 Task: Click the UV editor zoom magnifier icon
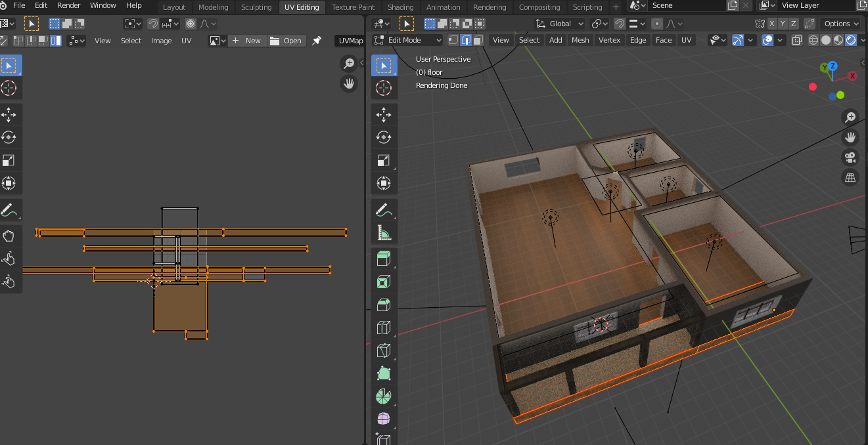(349, 64)
